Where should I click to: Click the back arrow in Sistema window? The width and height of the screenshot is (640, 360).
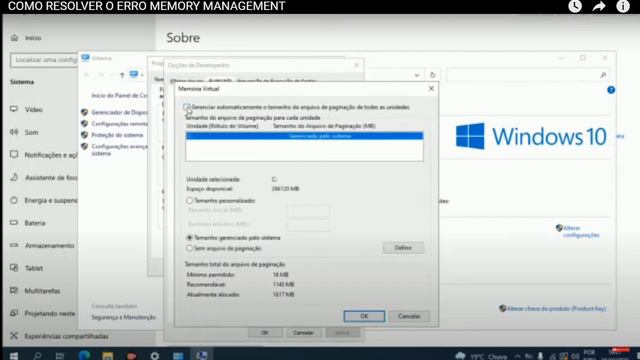click(87, 75)
